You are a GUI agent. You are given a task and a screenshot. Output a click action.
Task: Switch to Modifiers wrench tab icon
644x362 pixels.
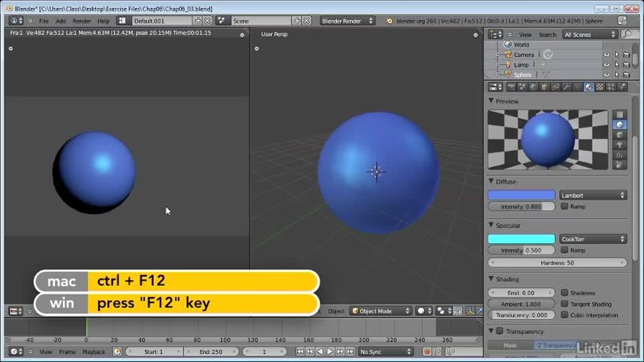[x=567, y=87]
